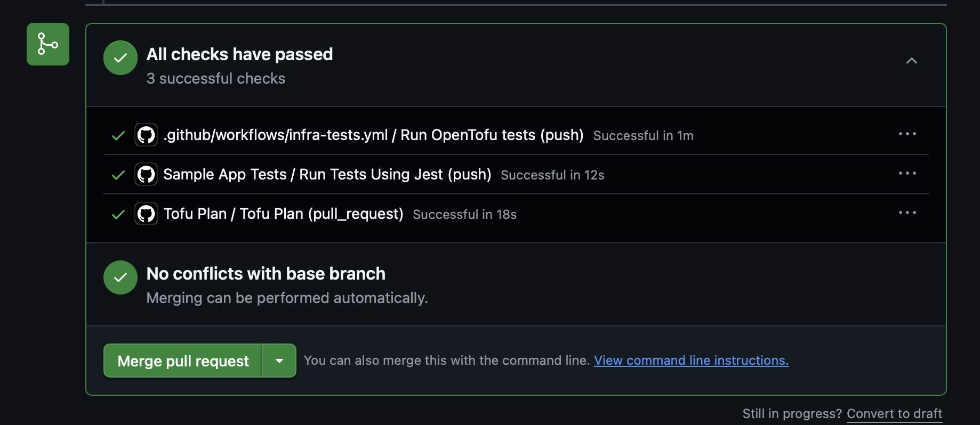This screenshot has width=980, height=425.
Task: Open Tofu Plan pull_request check details
Action: (x=283, y=214)
